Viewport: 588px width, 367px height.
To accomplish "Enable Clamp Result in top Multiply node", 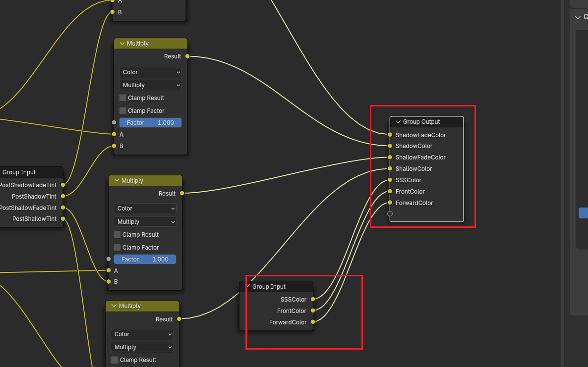I will pyautogui.click(x=123, y=98).
